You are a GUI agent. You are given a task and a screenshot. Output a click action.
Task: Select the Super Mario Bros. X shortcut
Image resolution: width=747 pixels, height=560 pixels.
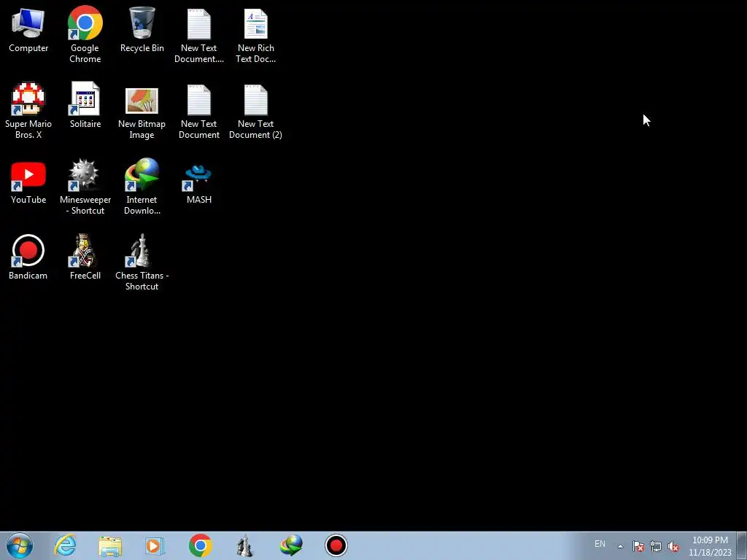[x=28, y=111]
